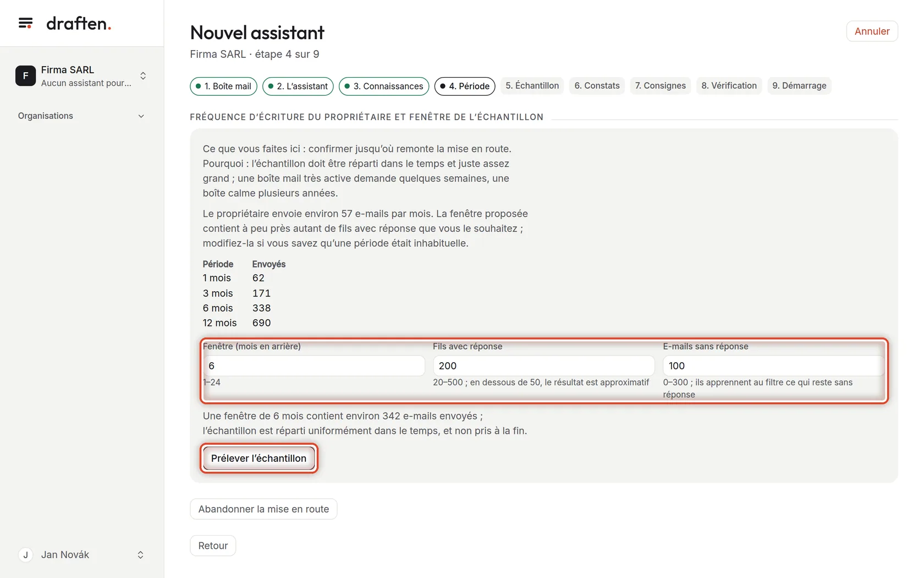Viewport: 924px width, 578px height.
Task: Select step 6. Constats
Action: [597, 86]
